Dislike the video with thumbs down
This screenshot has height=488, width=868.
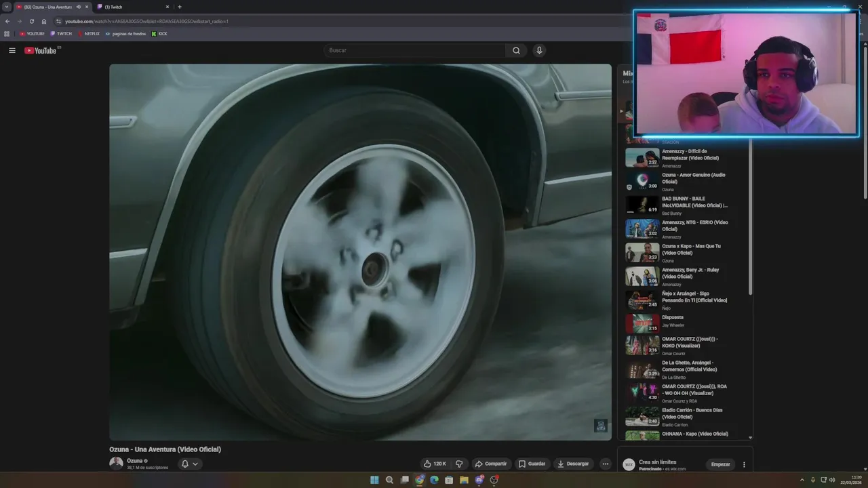click(459, 464)
